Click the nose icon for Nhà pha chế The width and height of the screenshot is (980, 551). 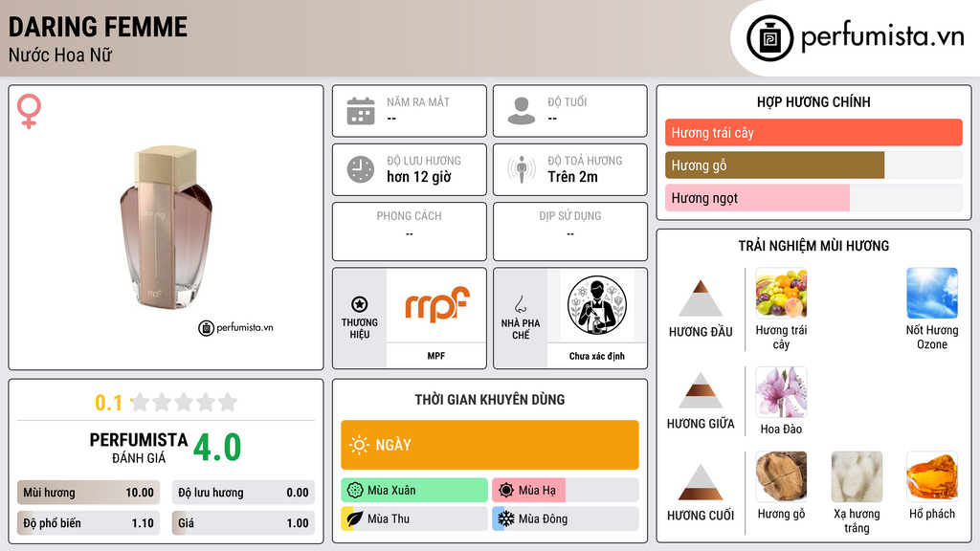pyautogui.click(x=520, y=304)
